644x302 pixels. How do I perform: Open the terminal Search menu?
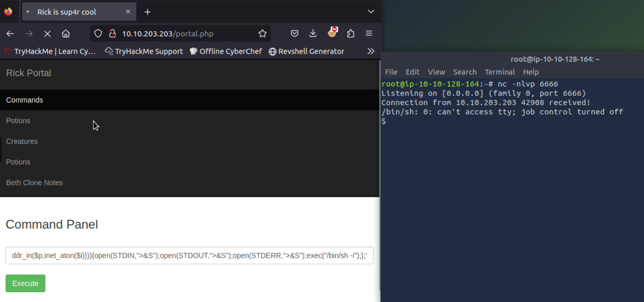coord(464,72)
